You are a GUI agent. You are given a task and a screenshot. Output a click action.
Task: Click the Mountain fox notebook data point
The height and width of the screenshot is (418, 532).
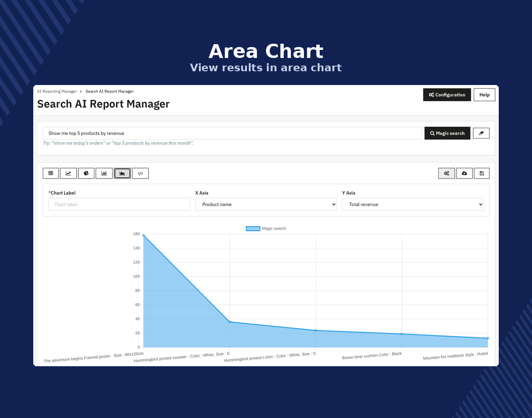(488, 338)
